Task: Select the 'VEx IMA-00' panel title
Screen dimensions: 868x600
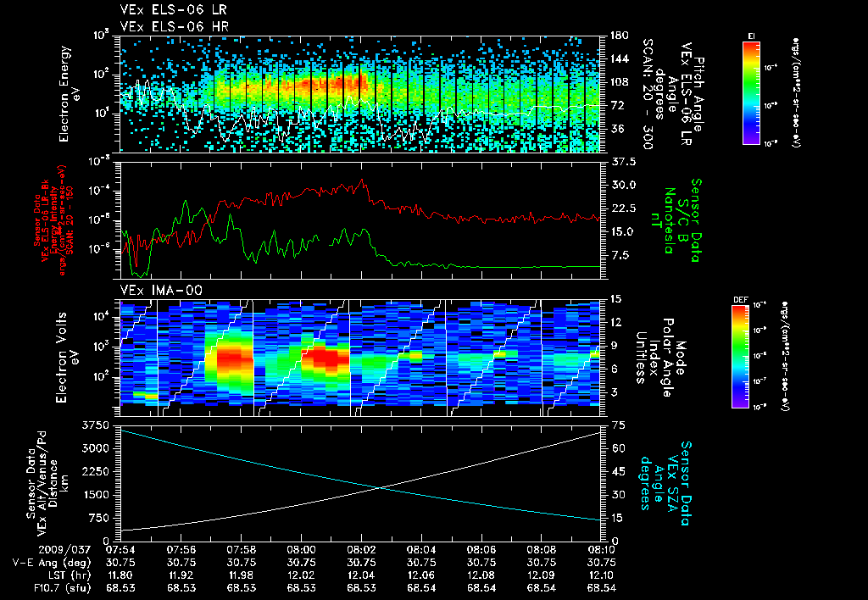Action: pos(161,291)
